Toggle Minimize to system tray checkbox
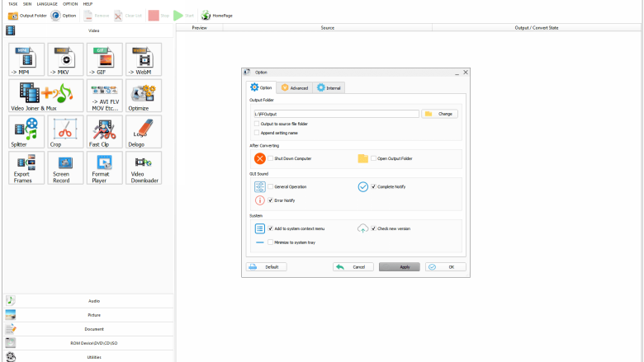 [x=270, y=242]
